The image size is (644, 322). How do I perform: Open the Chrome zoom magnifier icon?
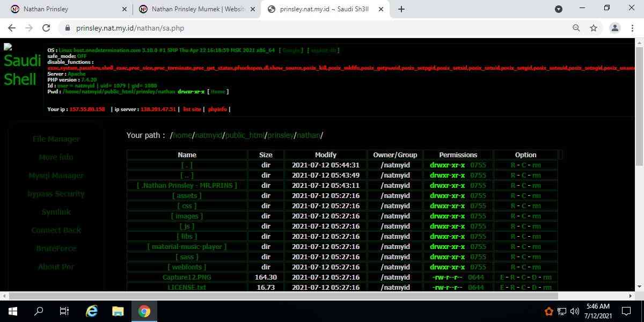(x=576, y=28)
